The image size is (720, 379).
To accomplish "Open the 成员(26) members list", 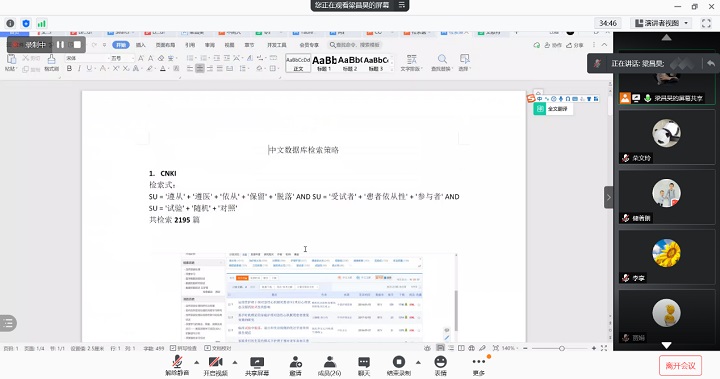I will point(329,366).
